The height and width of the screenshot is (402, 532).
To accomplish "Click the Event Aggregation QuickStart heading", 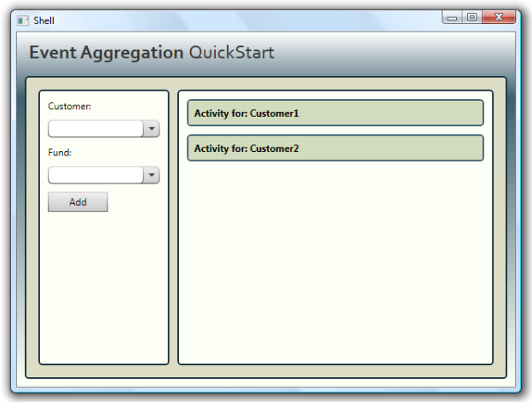I will tap(152, 53).
